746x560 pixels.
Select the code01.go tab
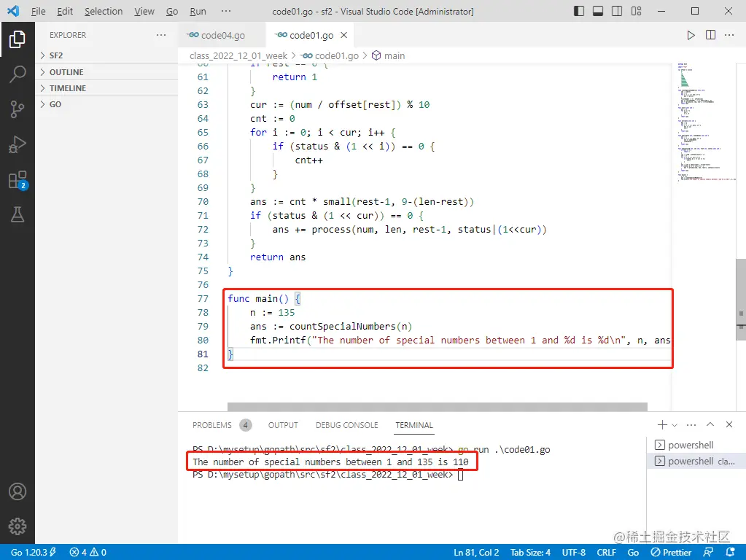coord(309,35)
